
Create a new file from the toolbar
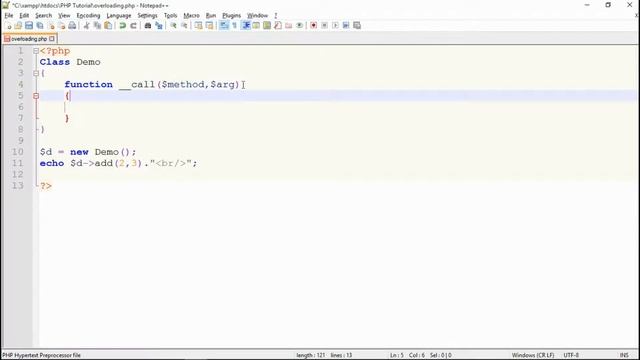pos(9,25)
